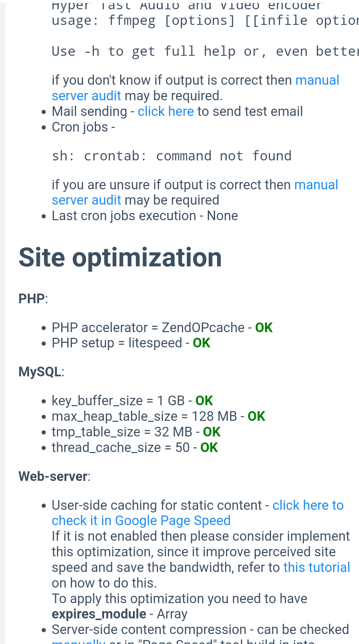Click the bold "PHP" section label
The height and width of the screenshot is (644, 359).
pos(32,299)
